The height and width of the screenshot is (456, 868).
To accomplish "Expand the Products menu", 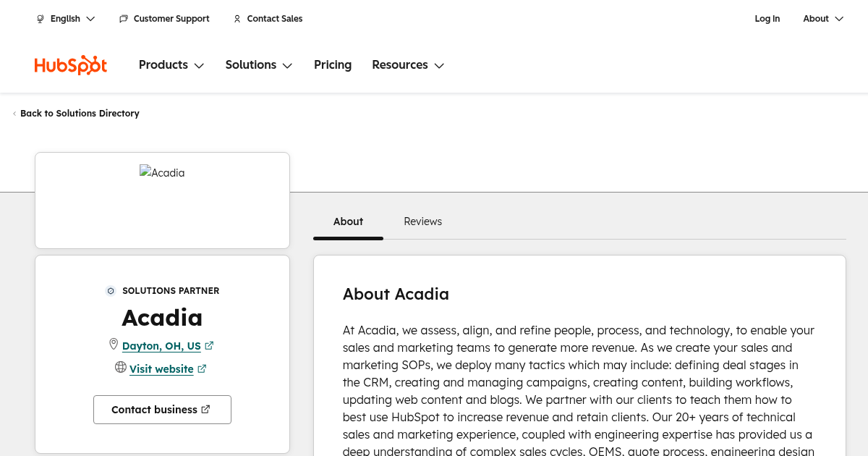I will pyautogui.click(x=171, y=65).
